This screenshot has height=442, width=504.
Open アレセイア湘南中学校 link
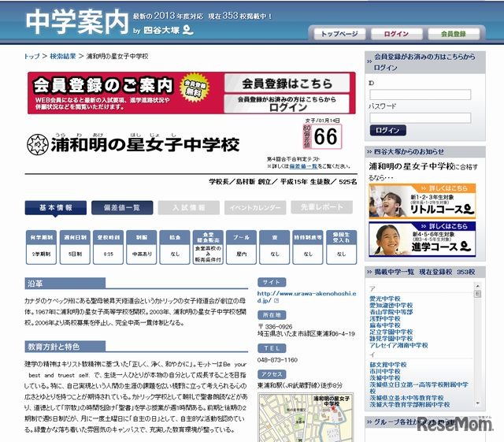(398, 345)
